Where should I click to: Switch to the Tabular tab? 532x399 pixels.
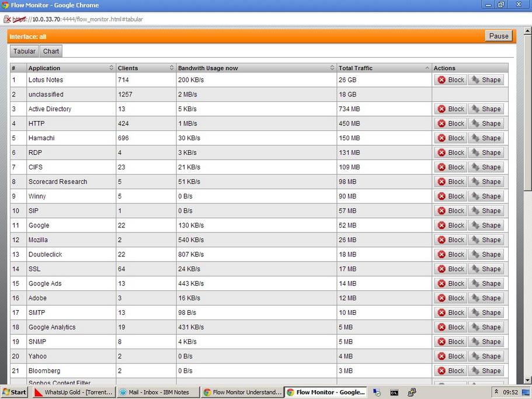pos(24,51)
